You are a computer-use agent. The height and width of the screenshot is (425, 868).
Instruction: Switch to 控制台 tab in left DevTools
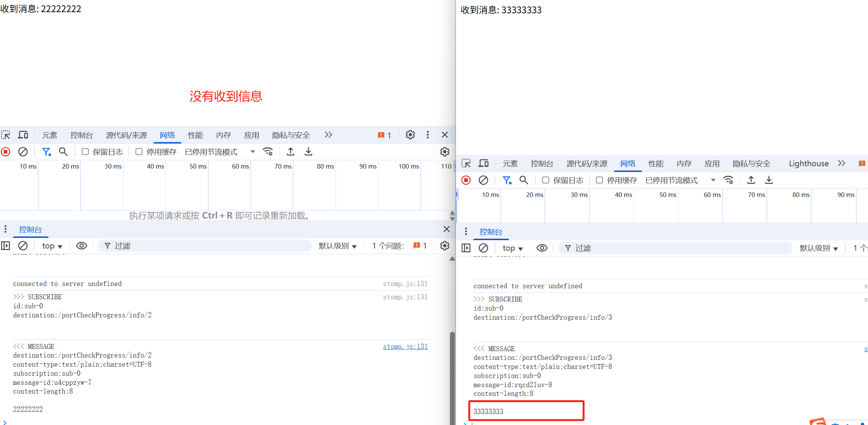(x=81, y=135)
